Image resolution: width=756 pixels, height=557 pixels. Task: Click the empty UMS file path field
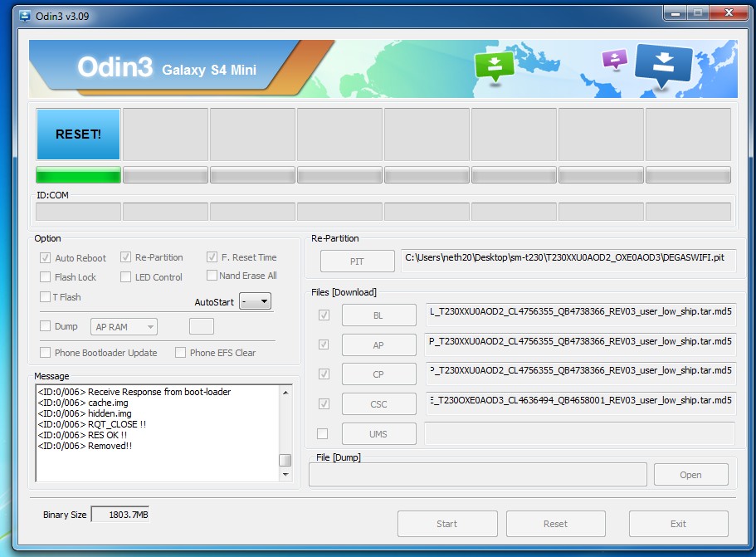pyautogui.click(x=579, y=433)
